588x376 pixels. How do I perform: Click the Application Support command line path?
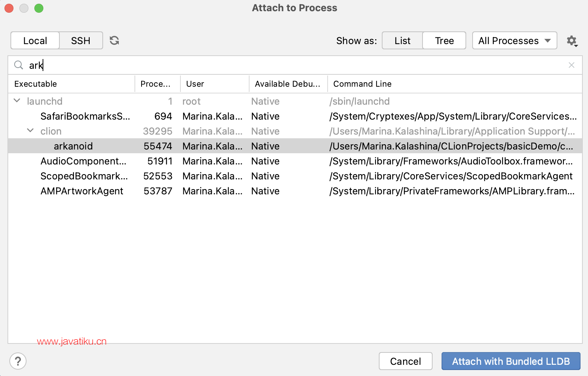[452, 131]
